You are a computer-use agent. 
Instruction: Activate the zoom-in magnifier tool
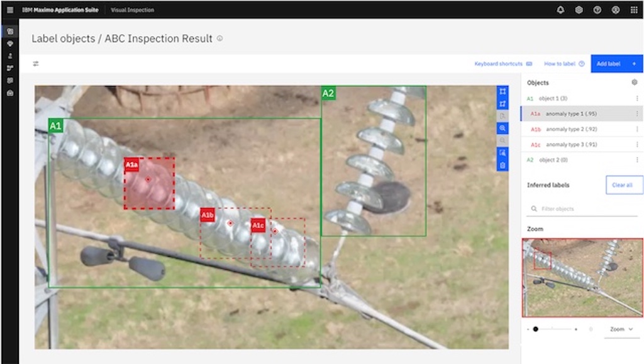click(501, 128)
